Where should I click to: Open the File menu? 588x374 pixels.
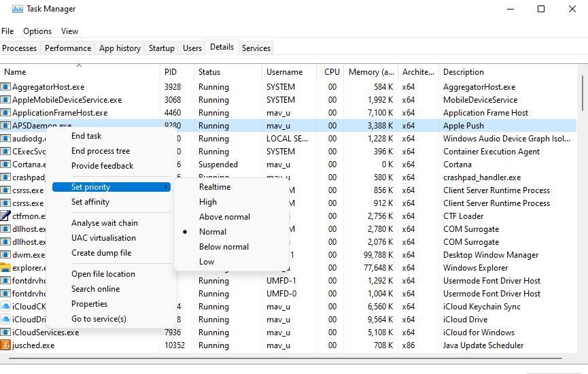click(x=7, y=31)
